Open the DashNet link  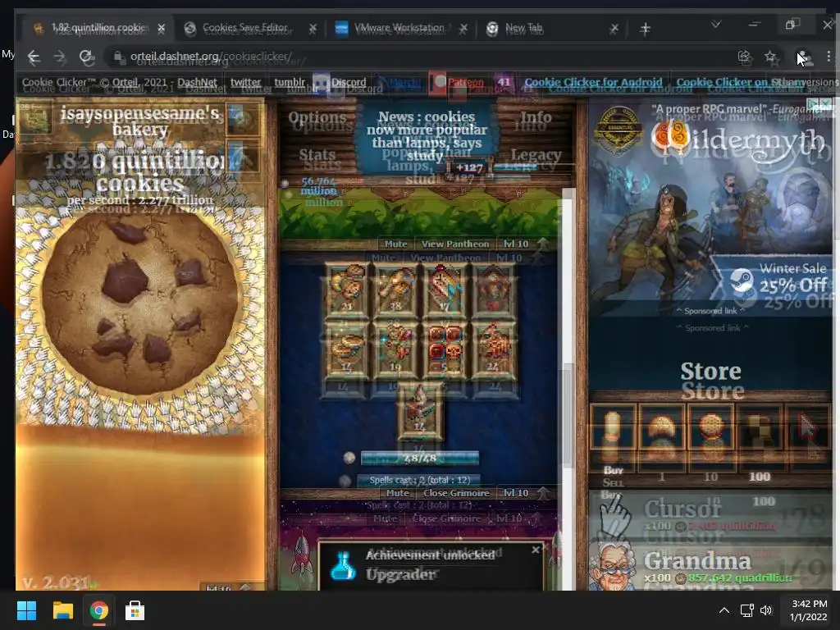tap(197, 83)
